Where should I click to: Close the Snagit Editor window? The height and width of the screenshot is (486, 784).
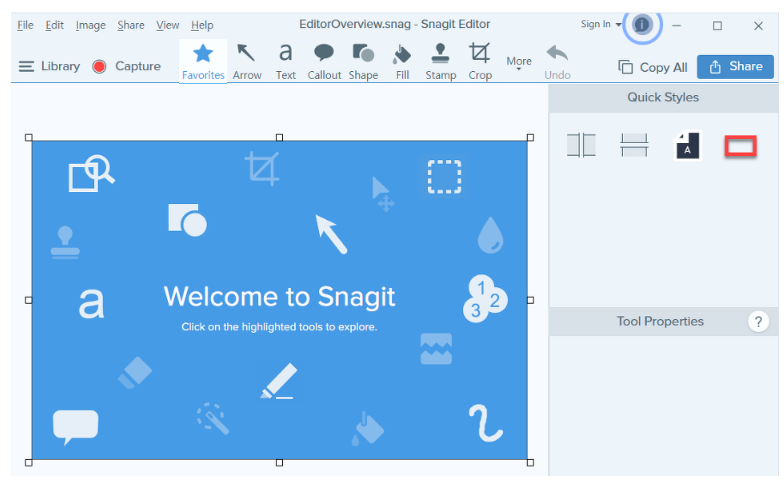tap(758, 26)
